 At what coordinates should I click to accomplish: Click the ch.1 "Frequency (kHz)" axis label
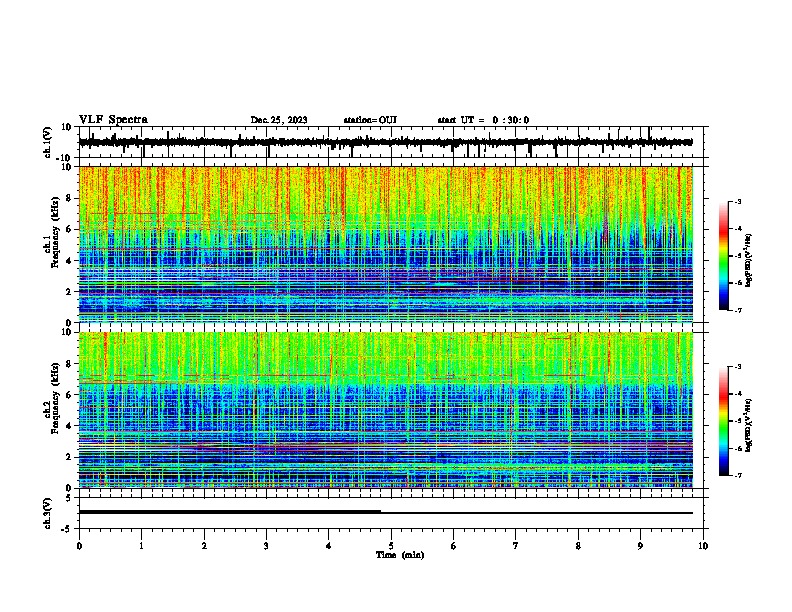tap(55, 233)
